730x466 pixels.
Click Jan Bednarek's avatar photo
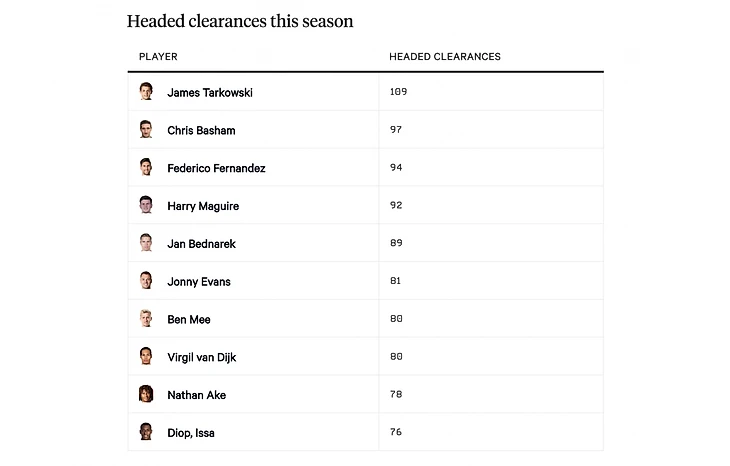146,243
